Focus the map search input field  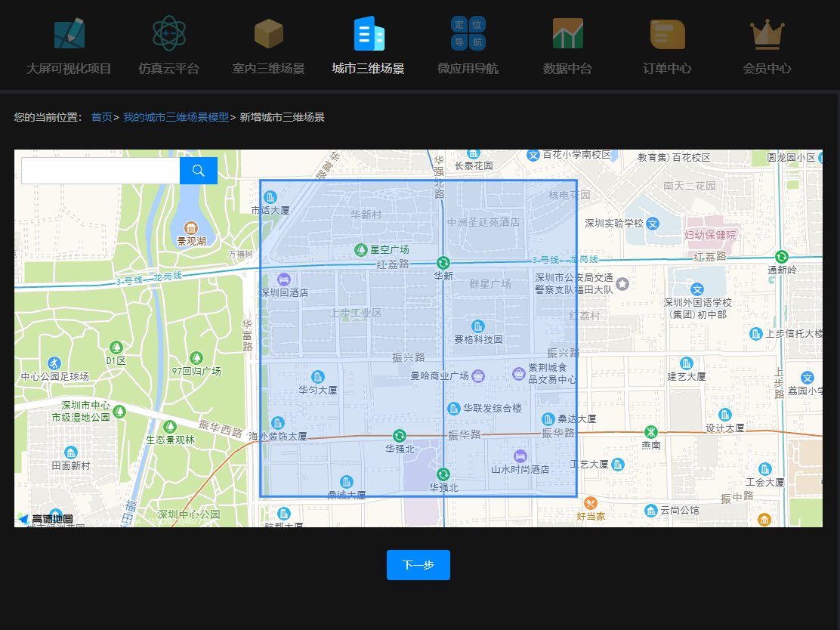click(x=100, y=171)
